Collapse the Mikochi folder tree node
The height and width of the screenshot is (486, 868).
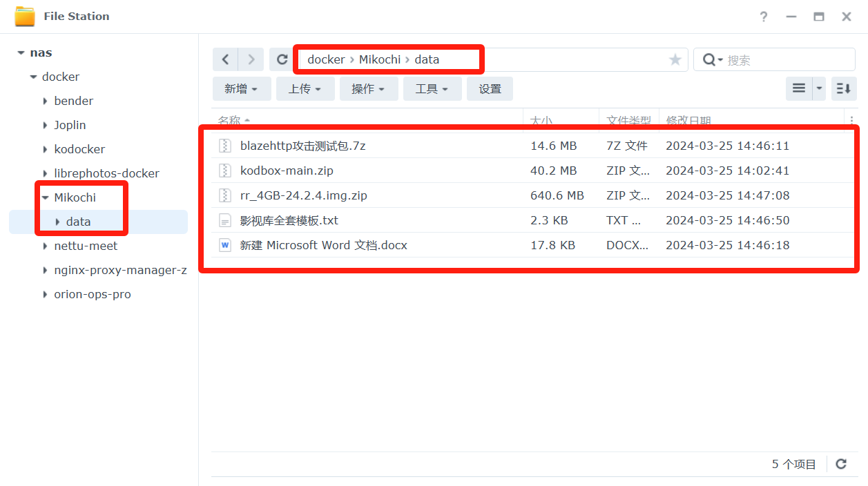coord(46,197)
